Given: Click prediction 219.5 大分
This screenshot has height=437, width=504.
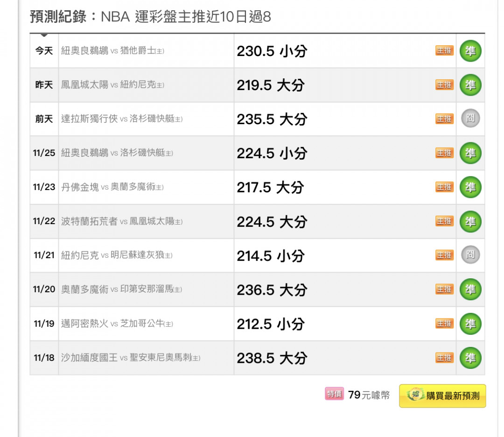Looking at the screenshot, I should click(x=270, y=85).
